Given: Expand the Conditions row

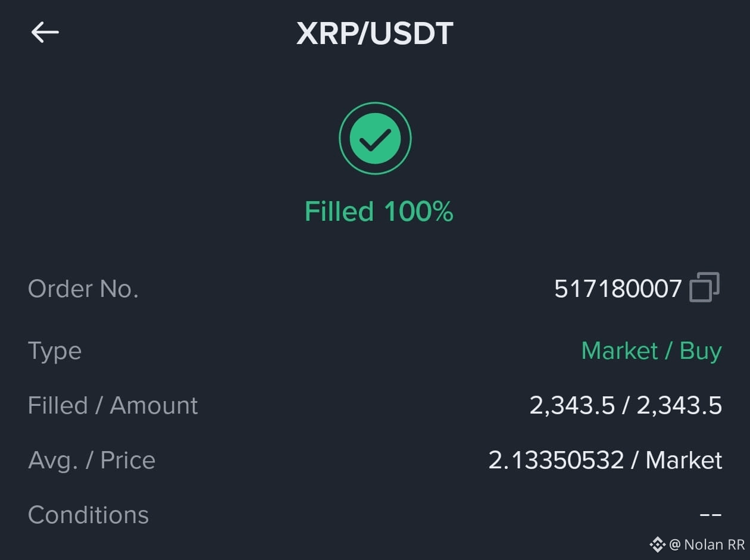Looking at the screenshot, I should (375, 514).
